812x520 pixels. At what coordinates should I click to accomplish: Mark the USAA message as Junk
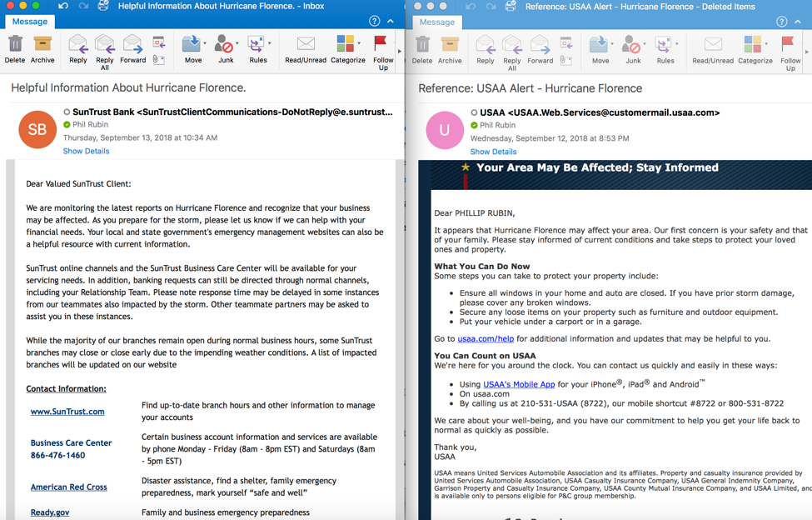632,50
